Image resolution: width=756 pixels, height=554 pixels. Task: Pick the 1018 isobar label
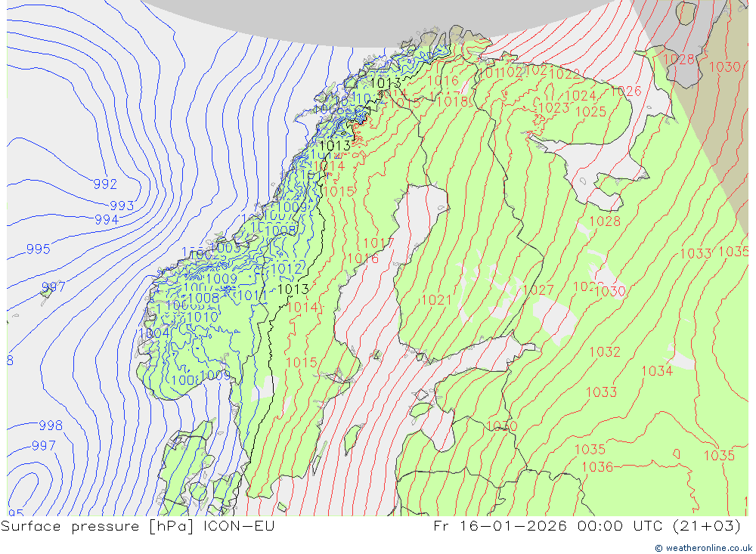coord(452,101)
